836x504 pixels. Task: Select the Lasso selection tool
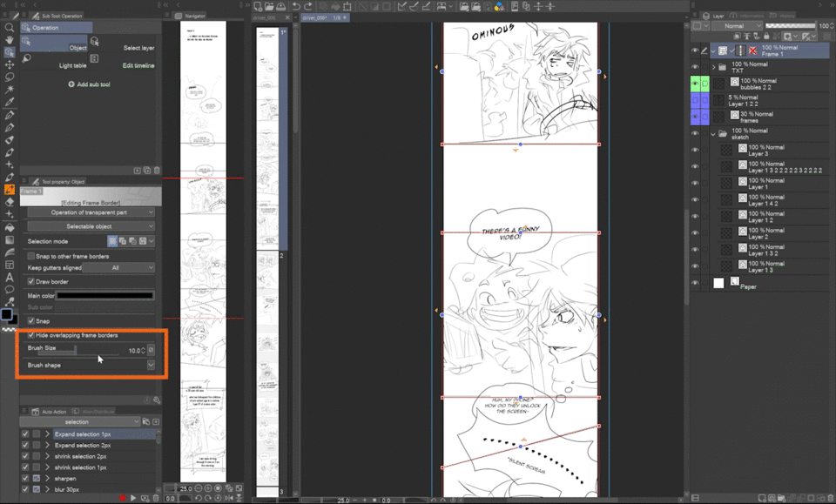click(9, 77)
